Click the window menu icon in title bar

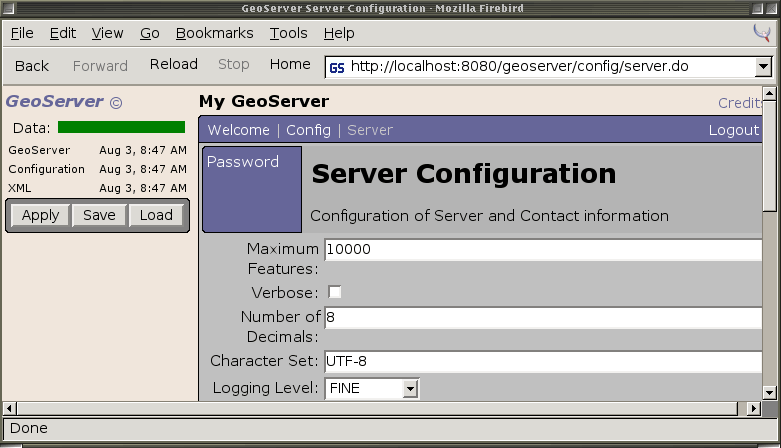tap(8, 9)
